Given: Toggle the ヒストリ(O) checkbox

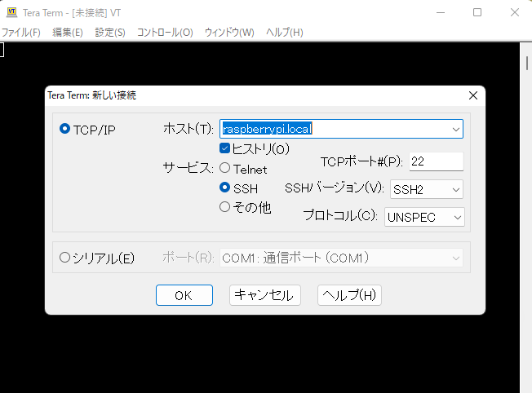Looking at the screenshot, I should pyautogui.click(x=224, y=148).
